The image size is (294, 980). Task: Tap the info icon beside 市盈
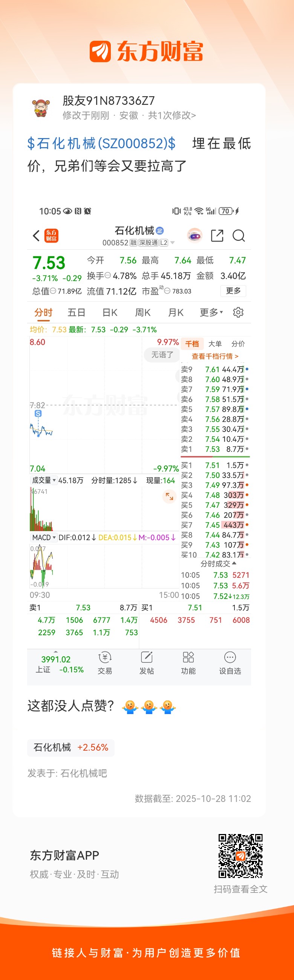click(167, 291)
